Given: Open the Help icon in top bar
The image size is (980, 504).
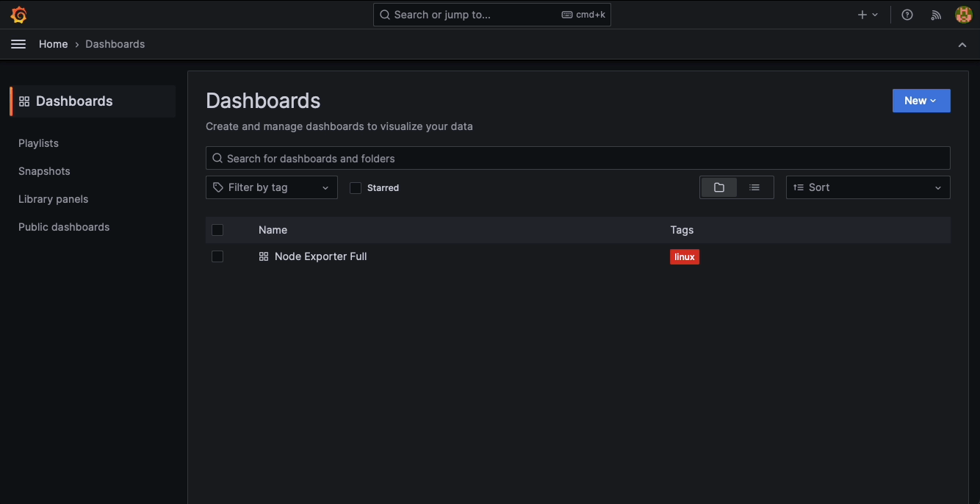Looking at the screenshot, I should pyautogui.click(x=907, y=14).
